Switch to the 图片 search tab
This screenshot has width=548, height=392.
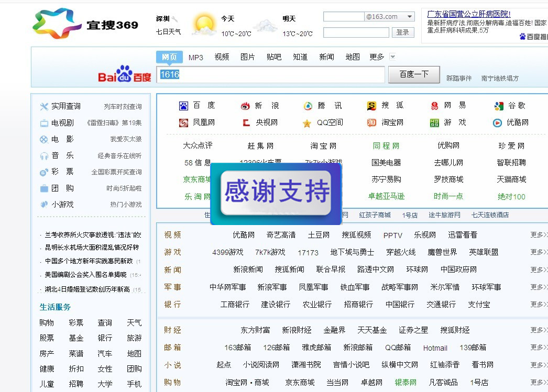[x=247, y=57]
